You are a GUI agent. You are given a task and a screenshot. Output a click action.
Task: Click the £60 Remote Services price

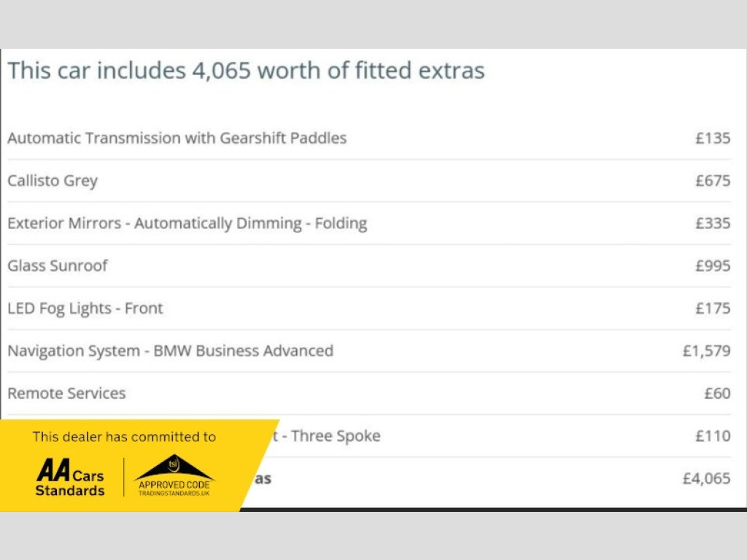(x=717, y=393)
